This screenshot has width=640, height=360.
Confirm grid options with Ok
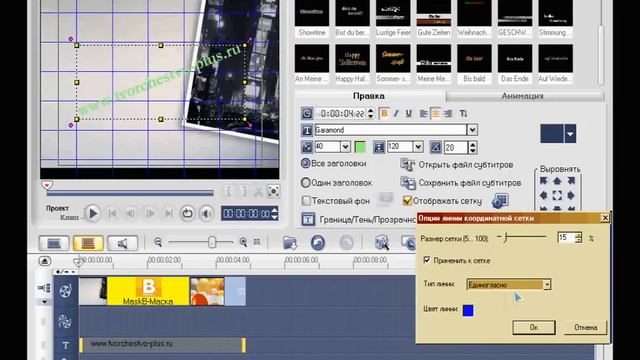[534, 327]
